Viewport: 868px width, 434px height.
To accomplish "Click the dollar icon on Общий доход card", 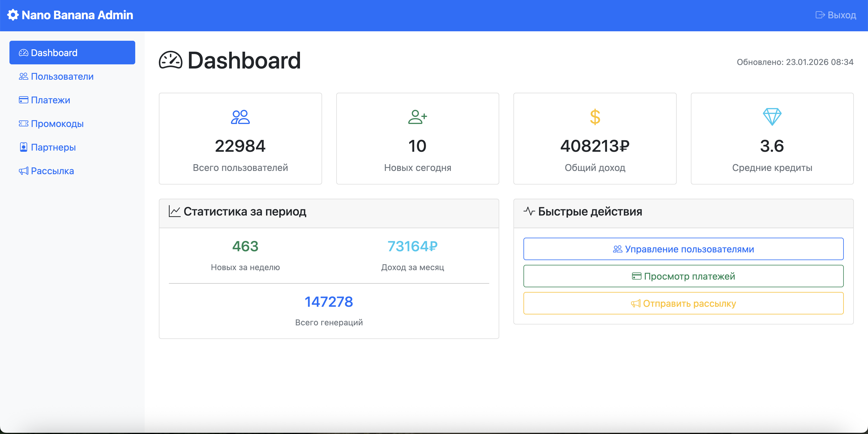I will coord(594,117).
